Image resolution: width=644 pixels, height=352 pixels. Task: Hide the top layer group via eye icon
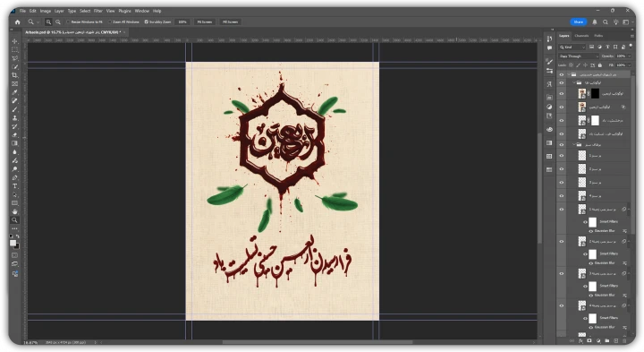point(562,74)
